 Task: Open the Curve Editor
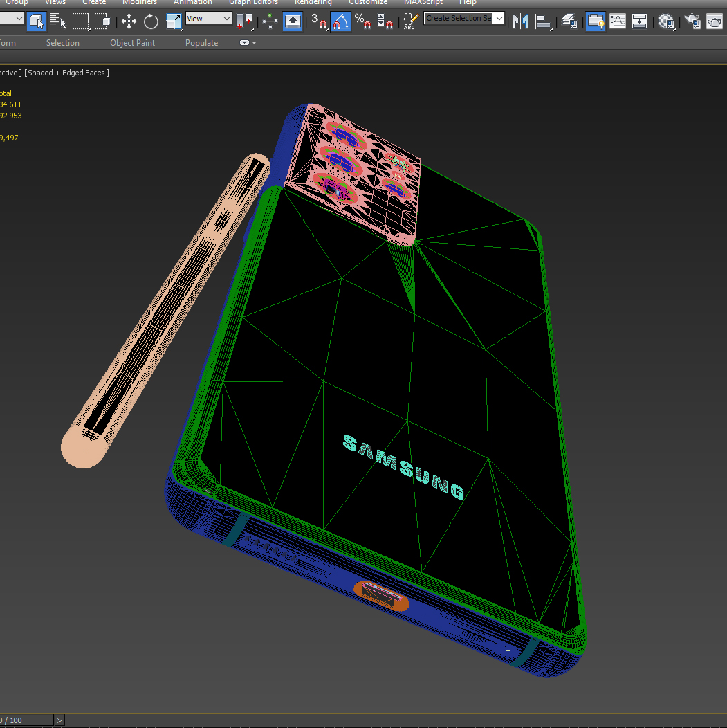[617, 21]
